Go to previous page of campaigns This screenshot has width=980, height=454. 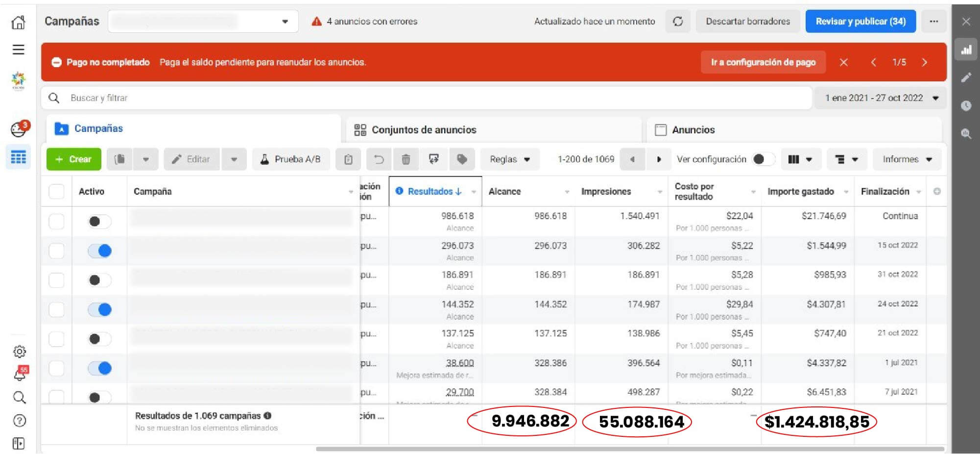click(632, 159)
